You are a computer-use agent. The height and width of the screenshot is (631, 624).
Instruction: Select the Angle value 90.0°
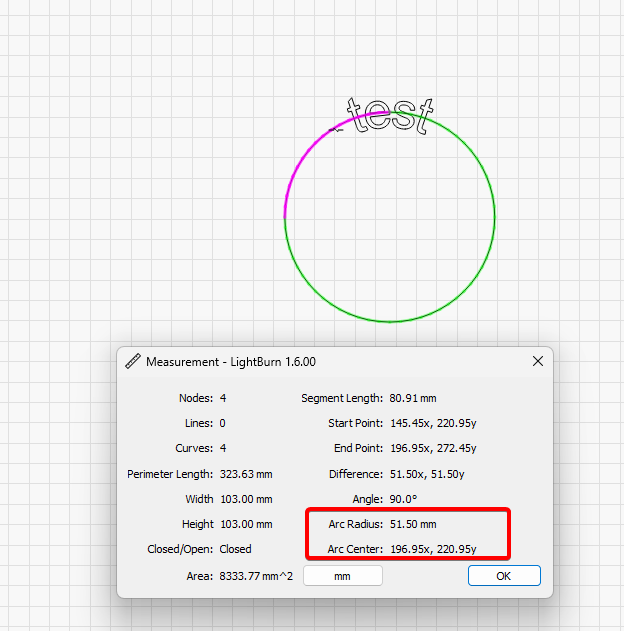403,499
